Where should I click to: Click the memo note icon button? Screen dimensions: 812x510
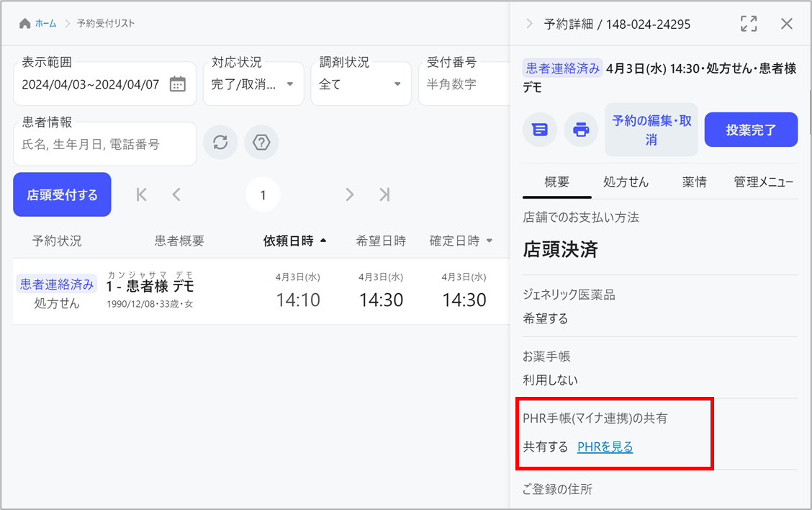coord(540,130)
